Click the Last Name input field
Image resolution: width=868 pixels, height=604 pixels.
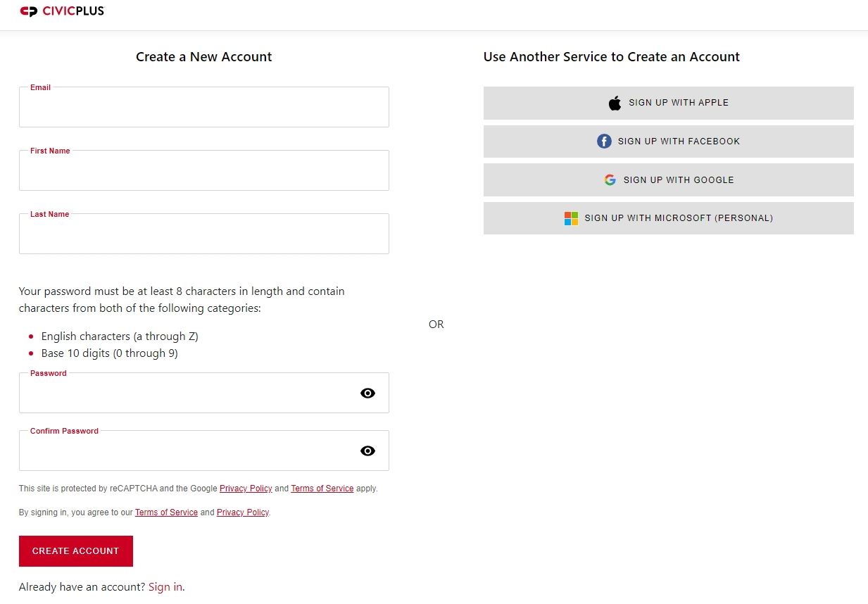(x=203, y=234)
